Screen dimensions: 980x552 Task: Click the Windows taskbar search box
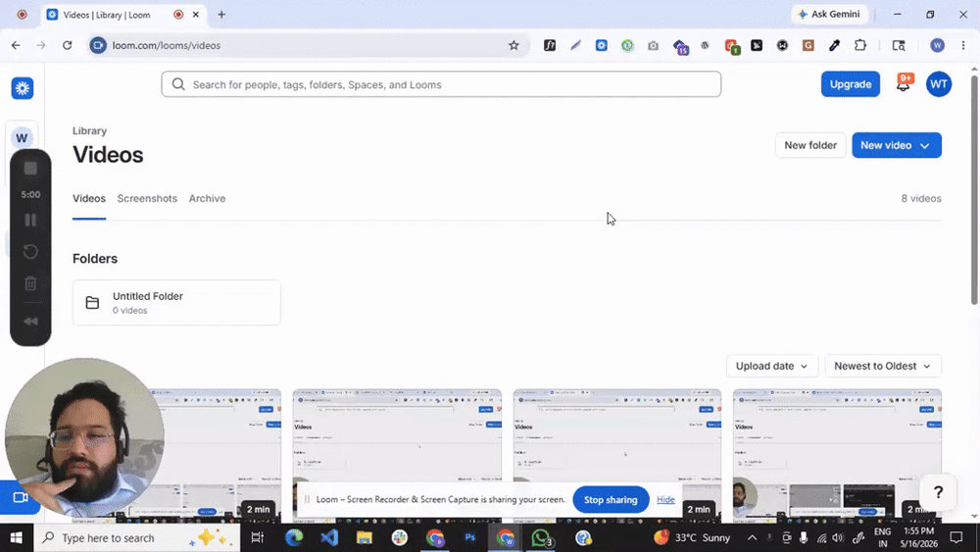(x=136, y=537)
